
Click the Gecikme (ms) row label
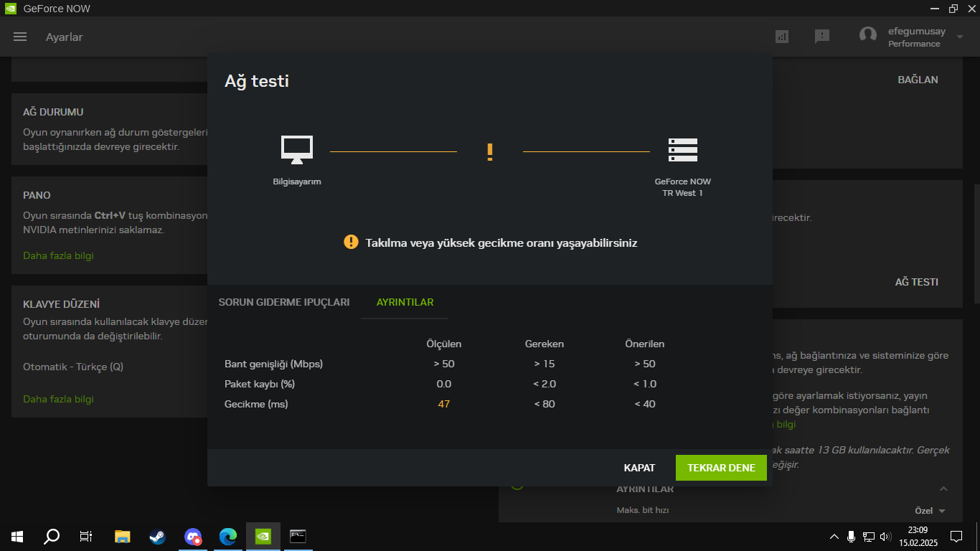[x=256, y=404]
